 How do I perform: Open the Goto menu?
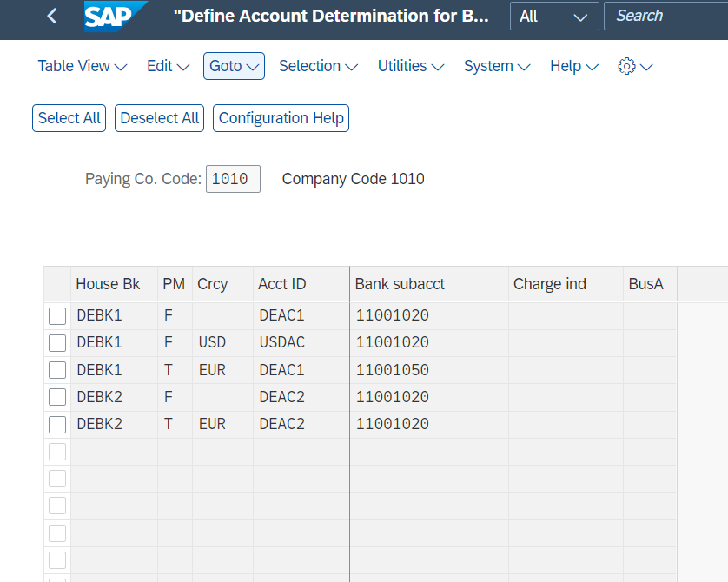234,66
